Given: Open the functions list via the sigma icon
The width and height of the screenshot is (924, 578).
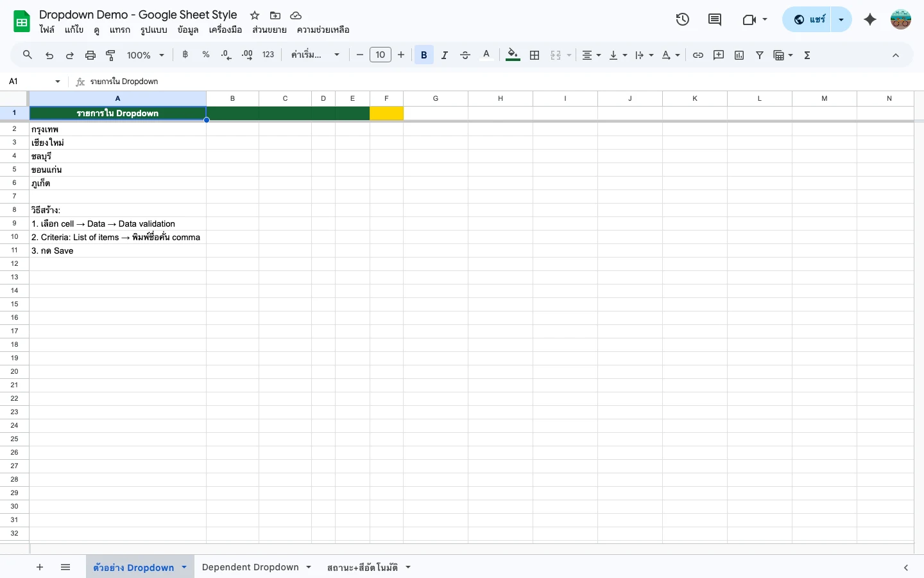Looking at the screenshot, I should pyautogui.click(x=807, y=55).
